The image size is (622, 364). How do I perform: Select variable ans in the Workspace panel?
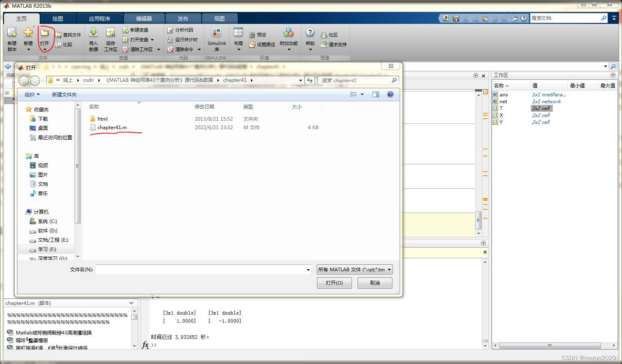tap(503, 95)
